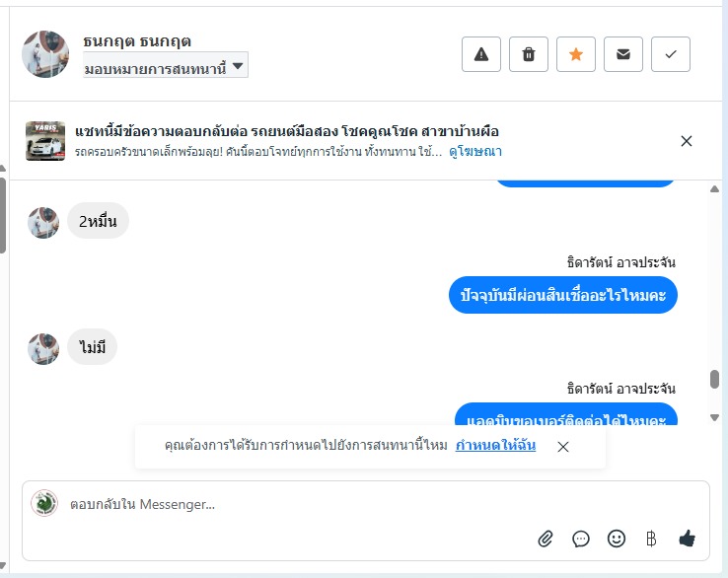The height and width of the screenshot is (578, 728).
Task: Toggle the orange star follow-up marker
Action: 576,54
